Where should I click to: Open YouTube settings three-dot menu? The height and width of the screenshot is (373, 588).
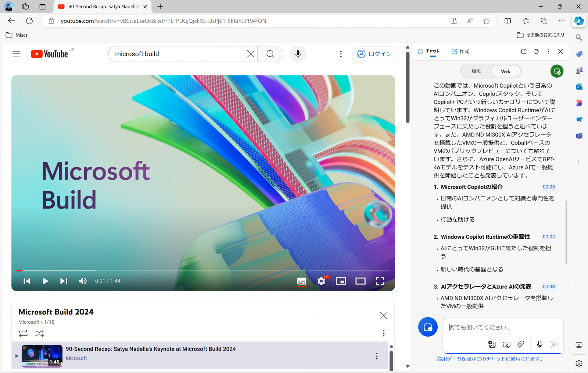(x=341, y=54)
